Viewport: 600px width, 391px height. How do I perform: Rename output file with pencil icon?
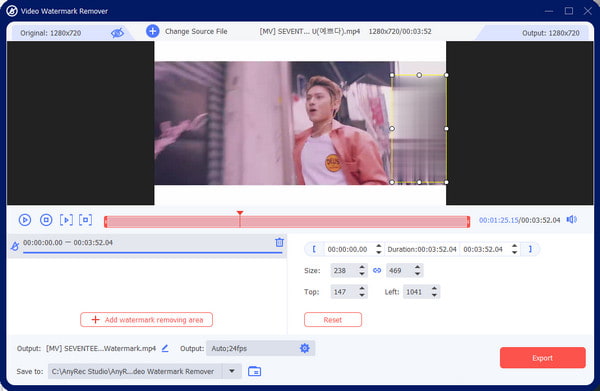pos(165,348)
